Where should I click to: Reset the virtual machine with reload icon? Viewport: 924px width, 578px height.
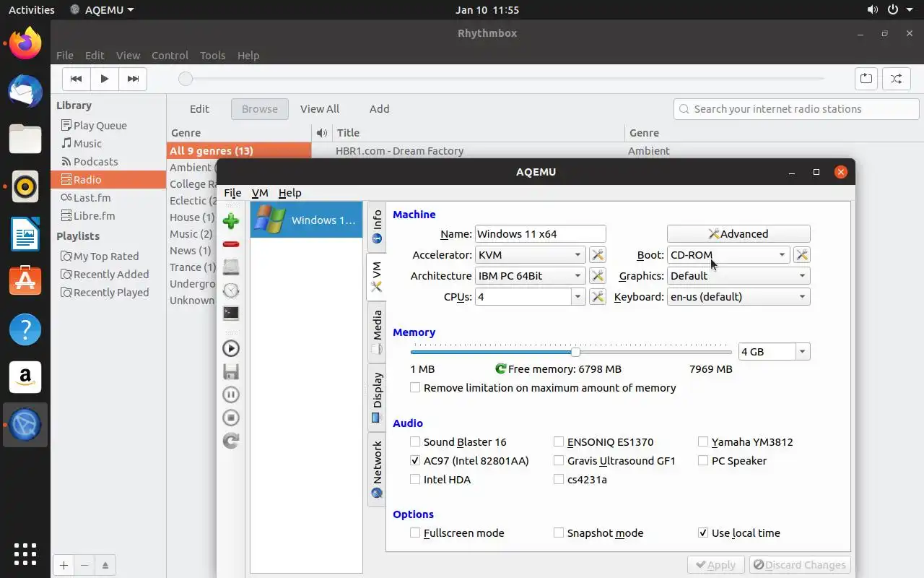coord(231,441)
